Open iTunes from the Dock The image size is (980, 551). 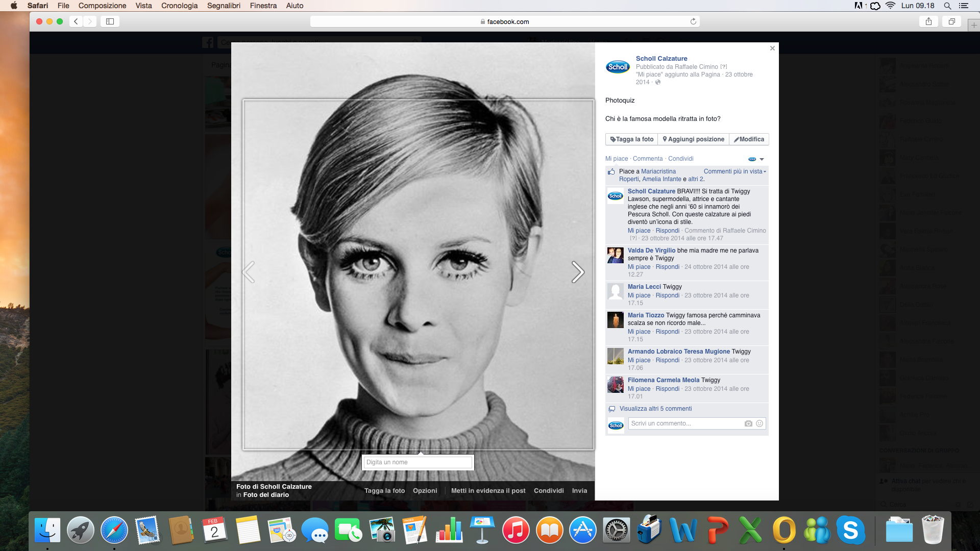(516, 530)
